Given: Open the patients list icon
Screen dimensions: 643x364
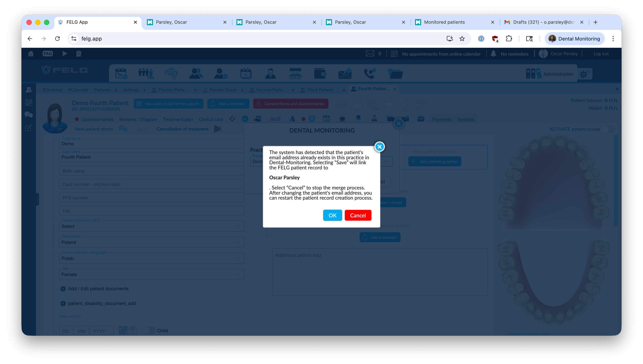Looking at the screenshot, I should click(196, 73).
